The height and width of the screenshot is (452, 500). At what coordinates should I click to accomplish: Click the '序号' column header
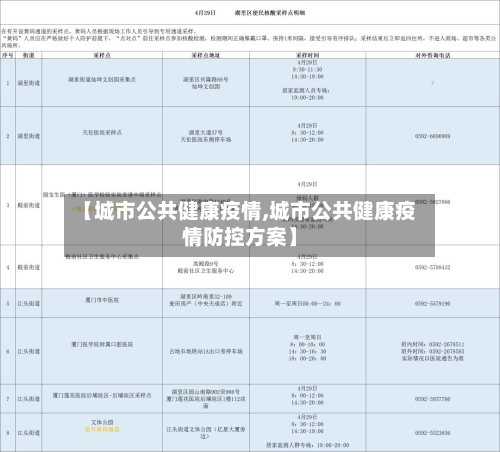8,55
